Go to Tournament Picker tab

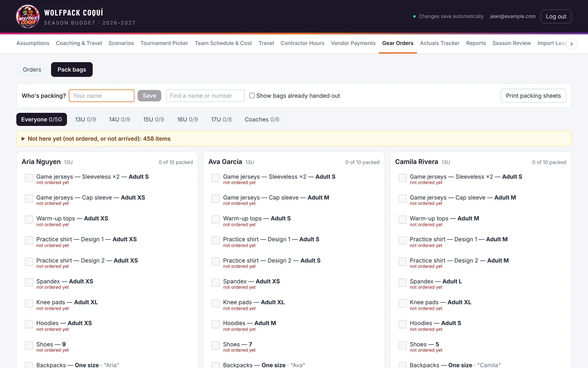pos(164,43)
